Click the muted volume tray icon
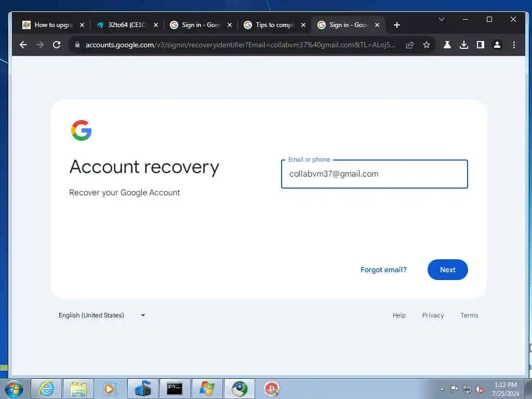The image size is (532, 399). click(x=480, y=389)
